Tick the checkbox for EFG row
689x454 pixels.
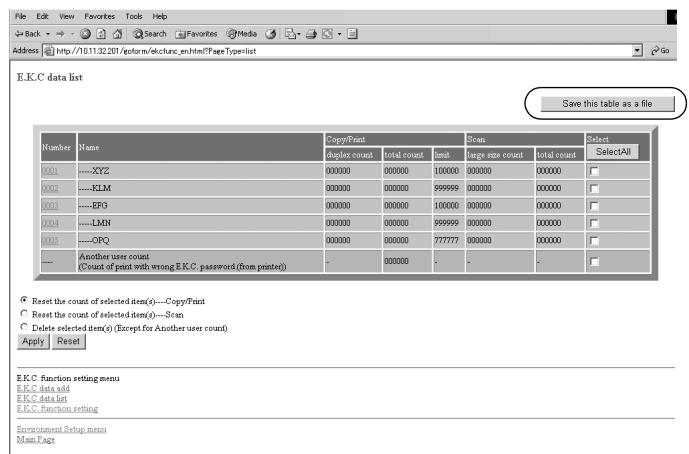(x=594, y=206)
